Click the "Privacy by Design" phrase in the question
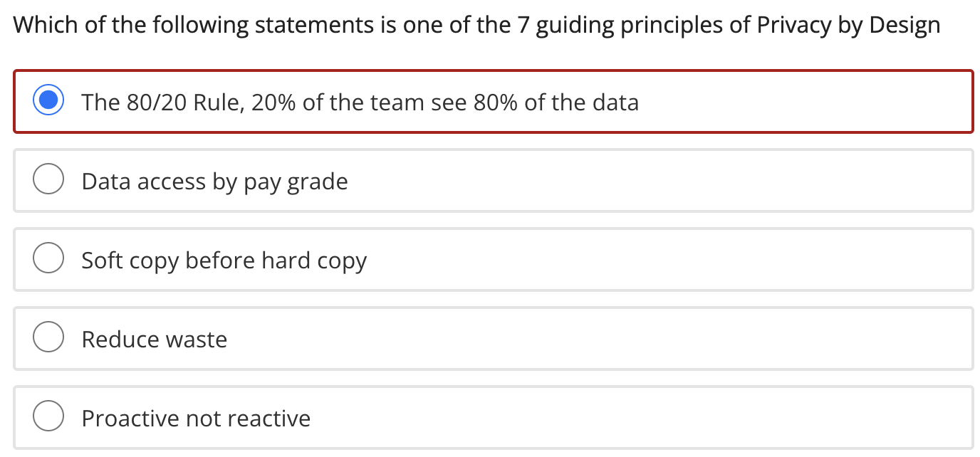The image size is (980, 457). click(848, 26)
